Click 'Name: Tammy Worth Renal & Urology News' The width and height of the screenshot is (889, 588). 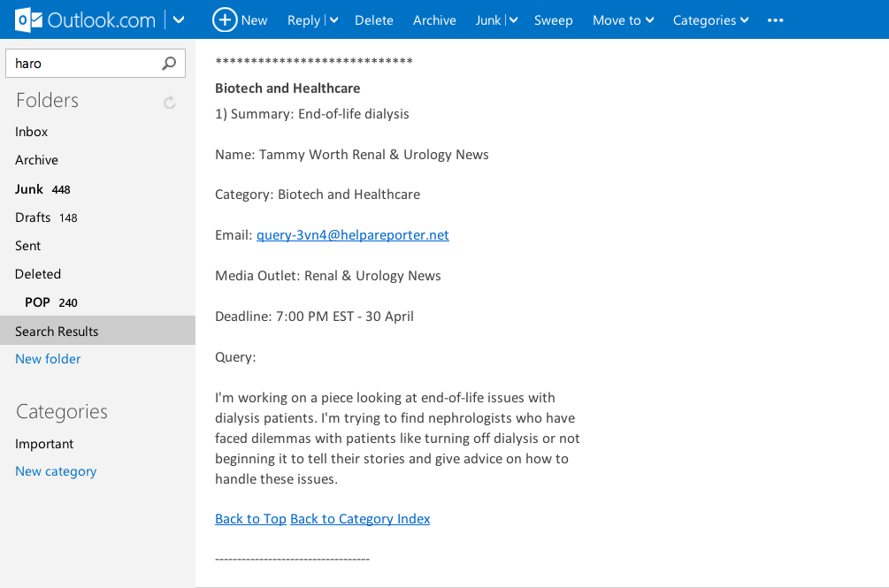[351, 154]
